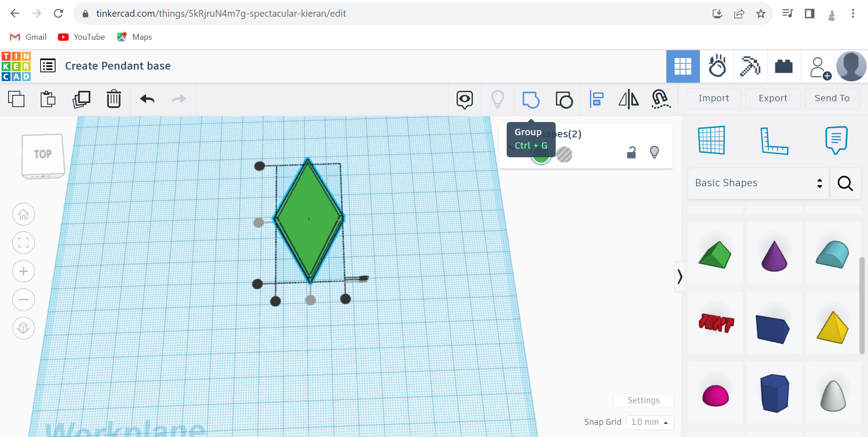Copy the selected shapes
This screenshot has height=437, width=868.
[16, 99]
